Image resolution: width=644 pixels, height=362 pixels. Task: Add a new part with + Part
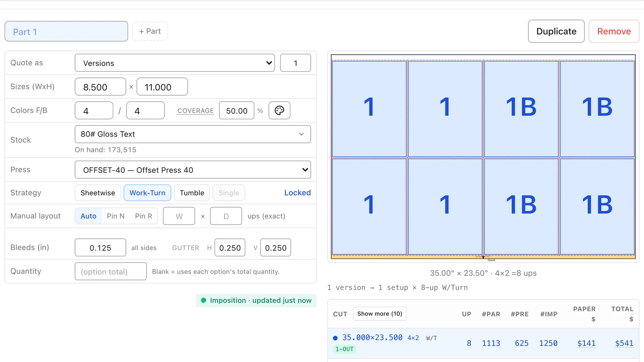click(x=150, y=31)
